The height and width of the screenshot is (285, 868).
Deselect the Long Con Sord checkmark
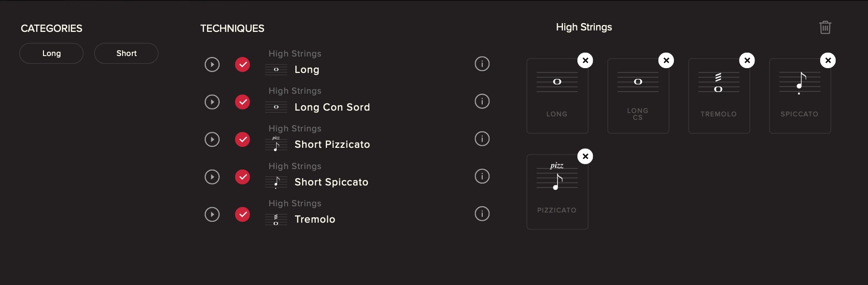(x=242, y=102)
